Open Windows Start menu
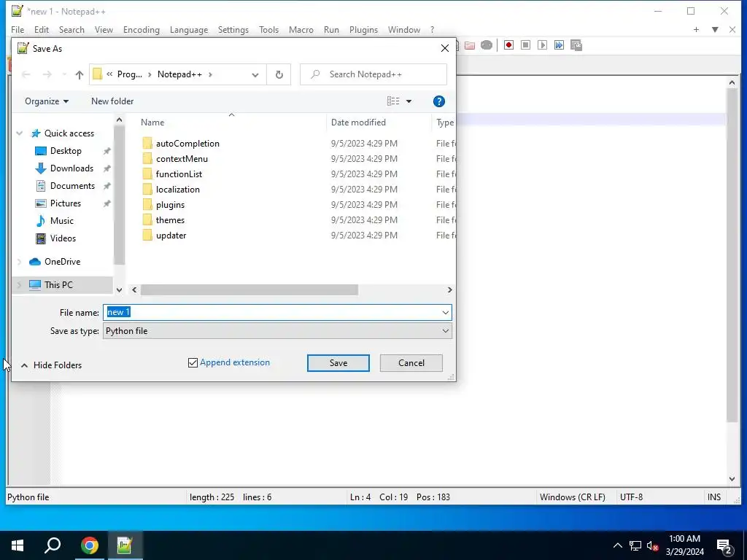This screenshot has height=560, width=747. pyautogui.click(x=18, y=545)
